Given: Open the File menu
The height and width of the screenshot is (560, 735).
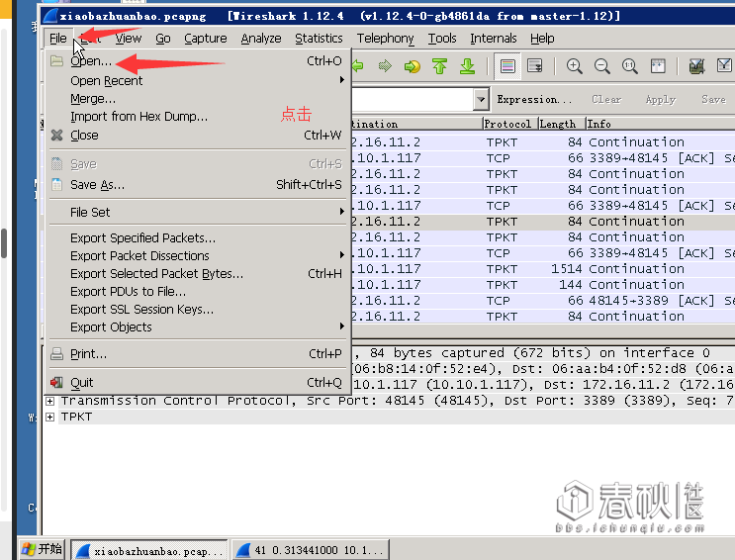Looking at the screenshot, I should pos(58,39).
